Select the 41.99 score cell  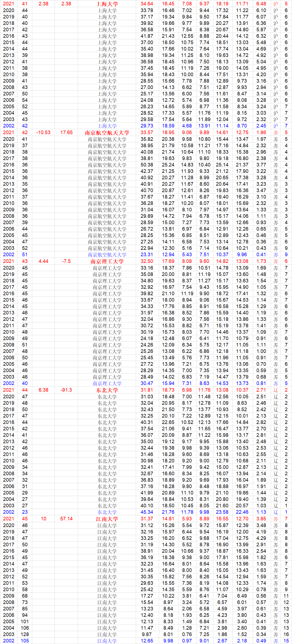pyautogui.click(x=147, y=493)
